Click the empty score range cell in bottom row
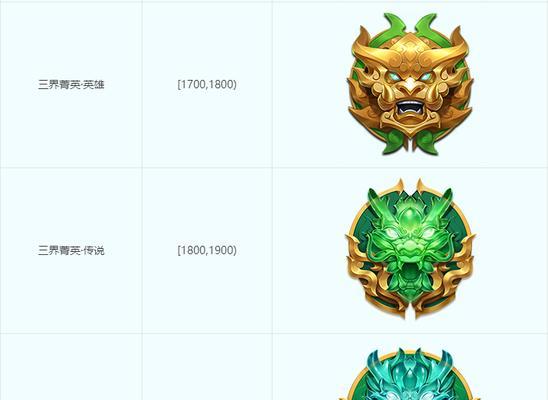Image resolution: width=548 pixels, height=400 pixels. pos(207,367)
